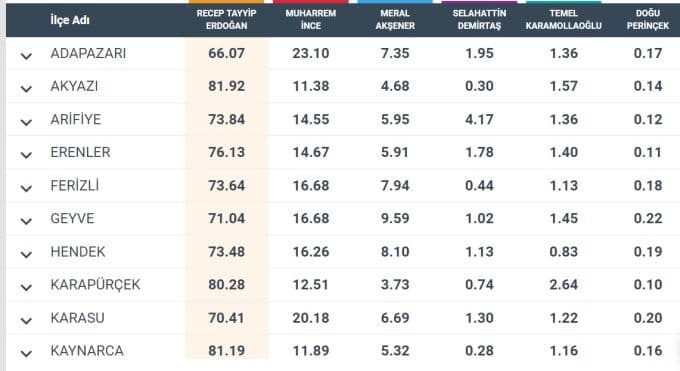Expand the ARİFİYE row chevron
680x371 pixels.
[x=26, y=122]
